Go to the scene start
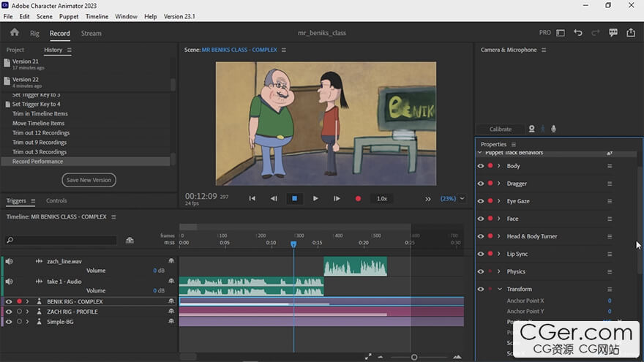Image resolution: width=644 pixels, height=362 pixels. [252, 199]
